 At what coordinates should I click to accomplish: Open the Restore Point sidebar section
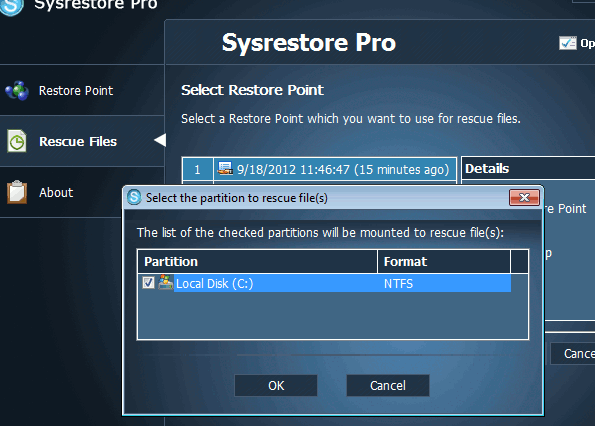(82, 90)
